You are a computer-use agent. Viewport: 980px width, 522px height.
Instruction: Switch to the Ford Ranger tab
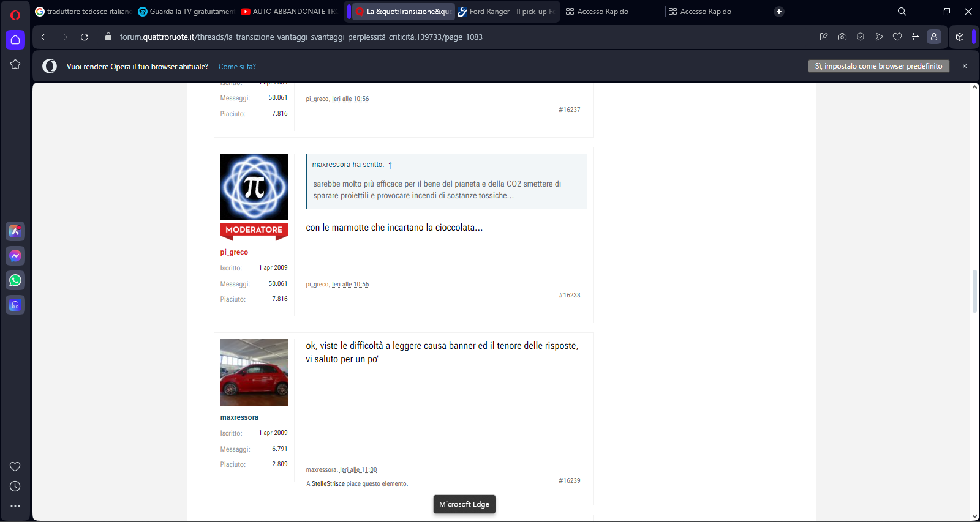(507, 12)
